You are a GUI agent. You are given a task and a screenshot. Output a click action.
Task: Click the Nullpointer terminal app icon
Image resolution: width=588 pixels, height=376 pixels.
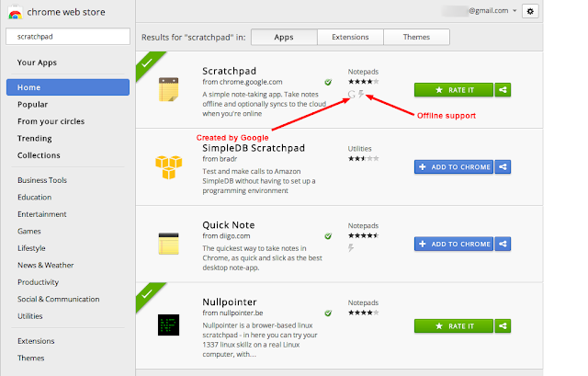168,325
